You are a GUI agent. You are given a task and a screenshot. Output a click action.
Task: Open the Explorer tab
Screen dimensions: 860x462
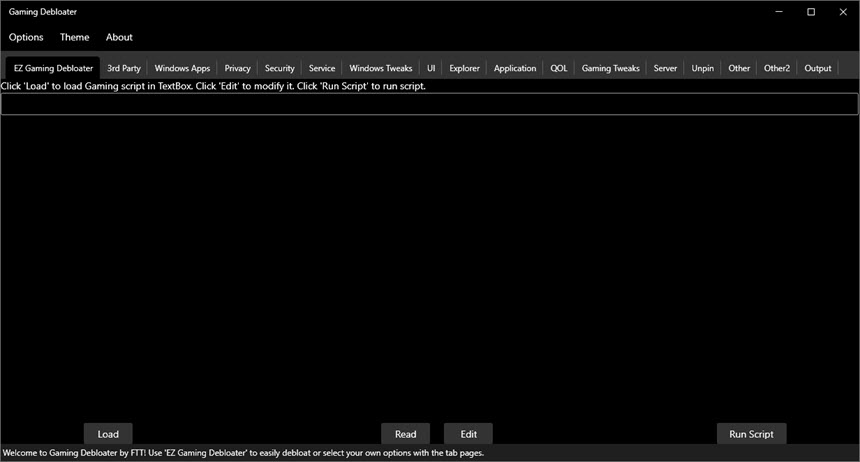point(465,69)
